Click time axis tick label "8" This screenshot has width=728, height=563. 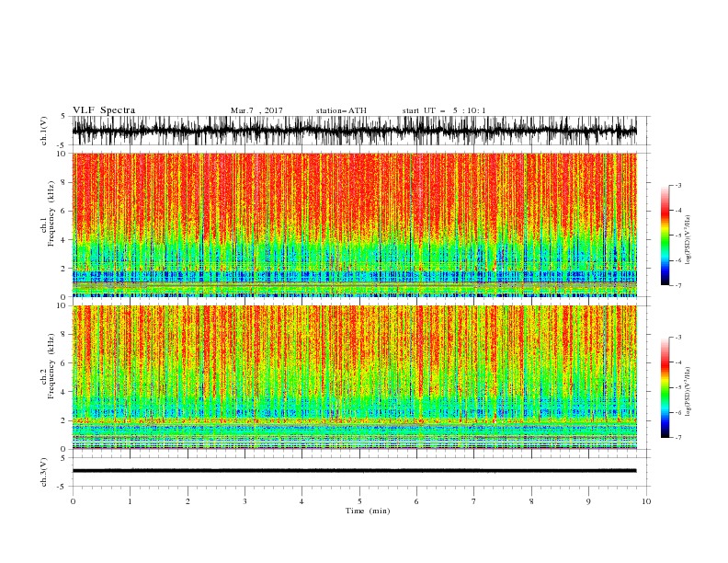click(x=531, y=501)
